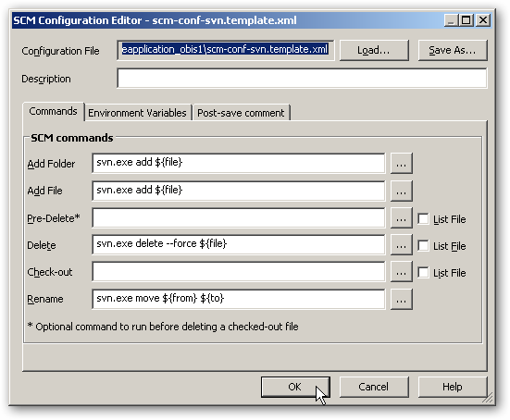Click the empty Pre-Delete command field
Image resolution: width=510 pixels, height=420 pixels.
point(239,218)
